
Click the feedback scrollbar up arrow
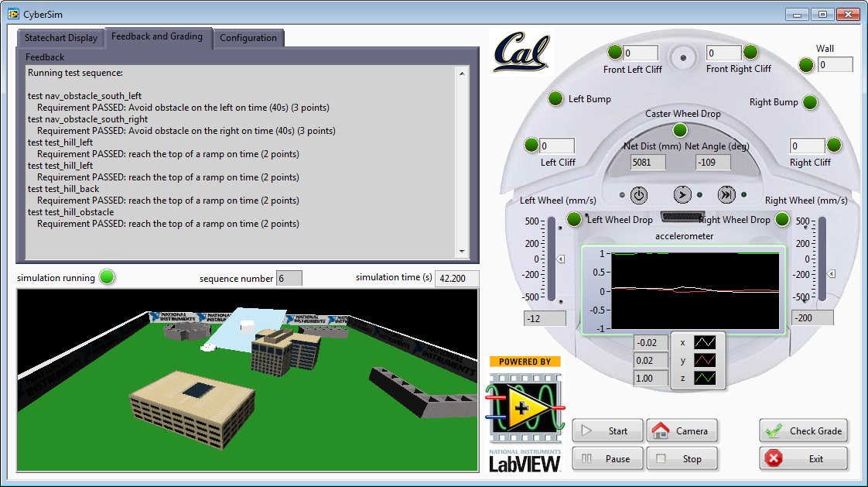coord(463,73)
